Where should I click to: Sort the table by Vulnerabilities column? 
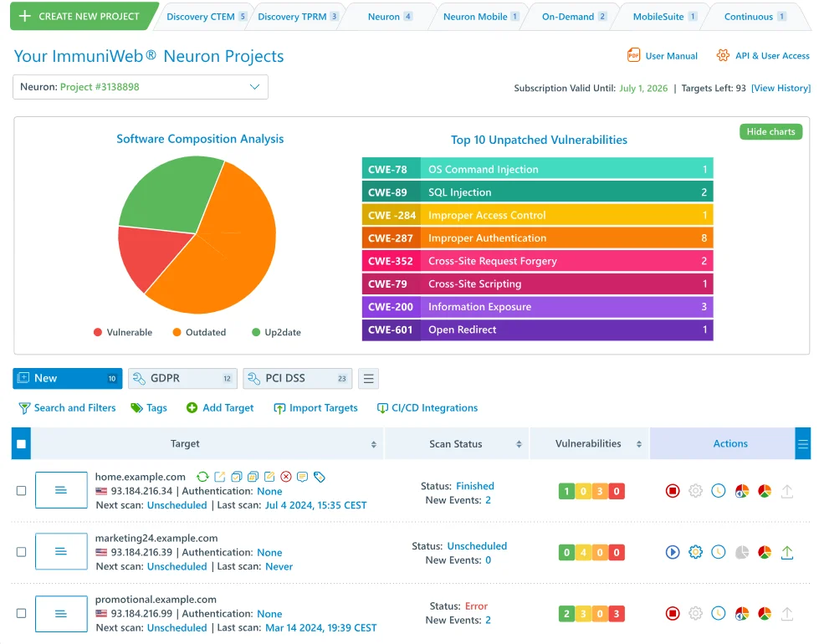639,444
